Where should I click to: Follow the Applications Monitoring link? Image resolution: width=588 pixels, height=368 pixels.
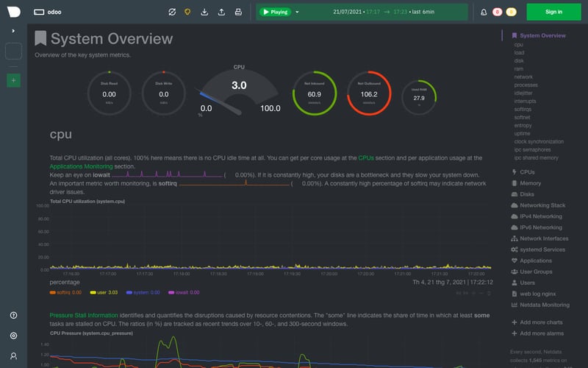81,166
